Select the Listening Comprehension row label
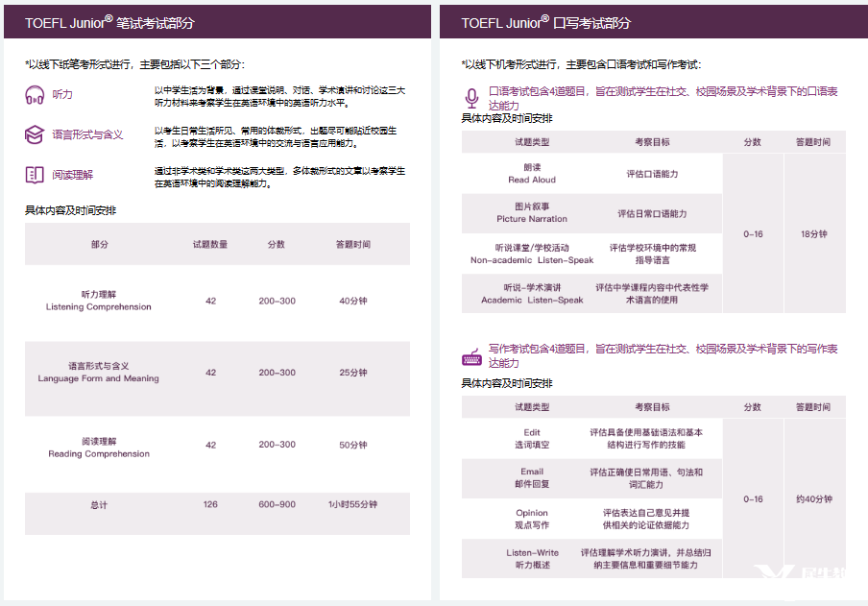The width and height of the screenshot is (868, 606). pyautogui.click(x=99, y=301)
